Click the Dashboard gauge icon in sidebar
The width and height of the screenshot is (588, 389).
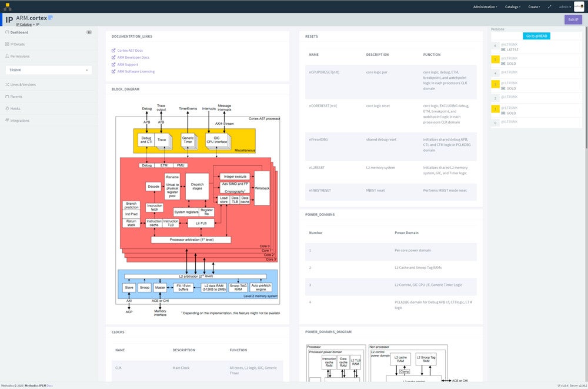(7, 32)
